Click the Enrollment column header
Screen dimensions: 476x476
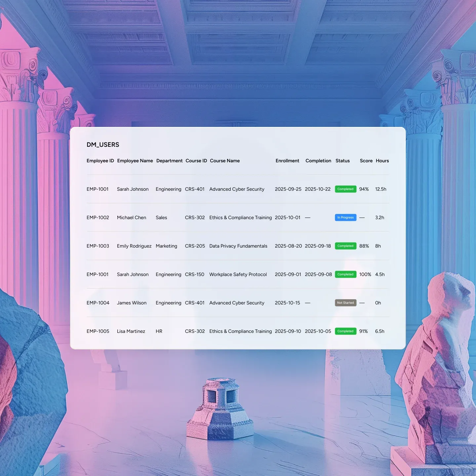287,161
